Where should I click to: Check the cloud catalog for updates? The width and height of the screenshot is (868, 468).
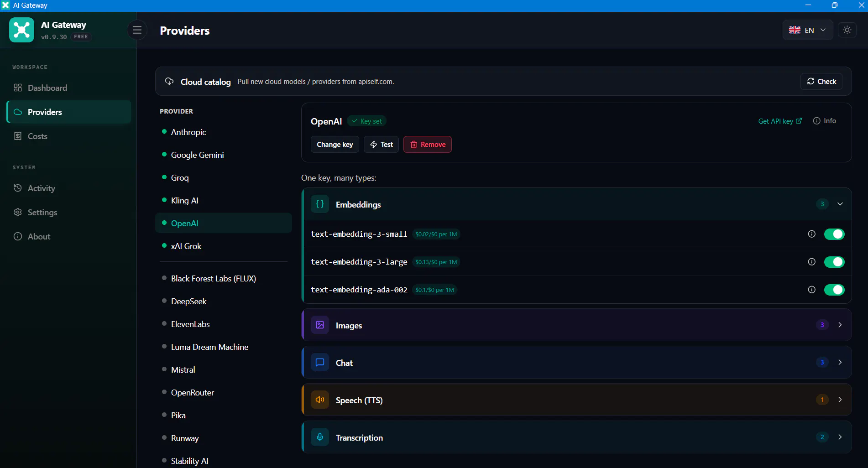[821, 81]
